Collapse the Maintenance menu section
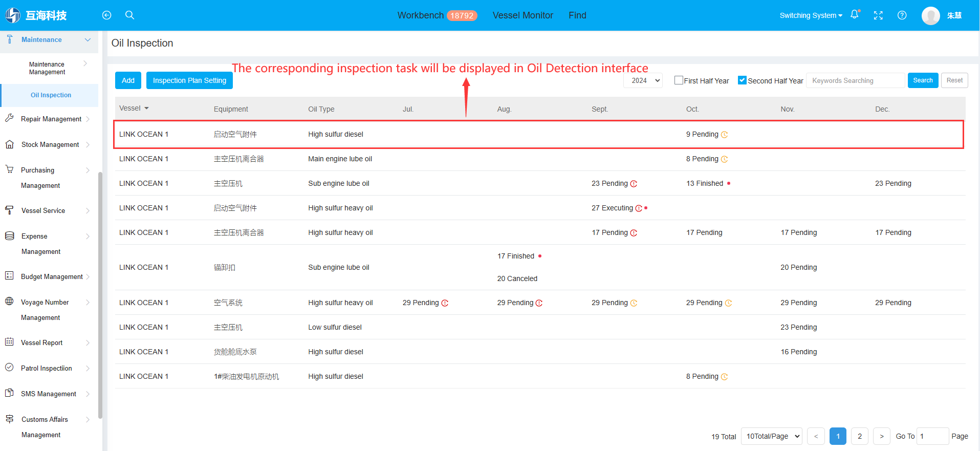 coord(88,39)
